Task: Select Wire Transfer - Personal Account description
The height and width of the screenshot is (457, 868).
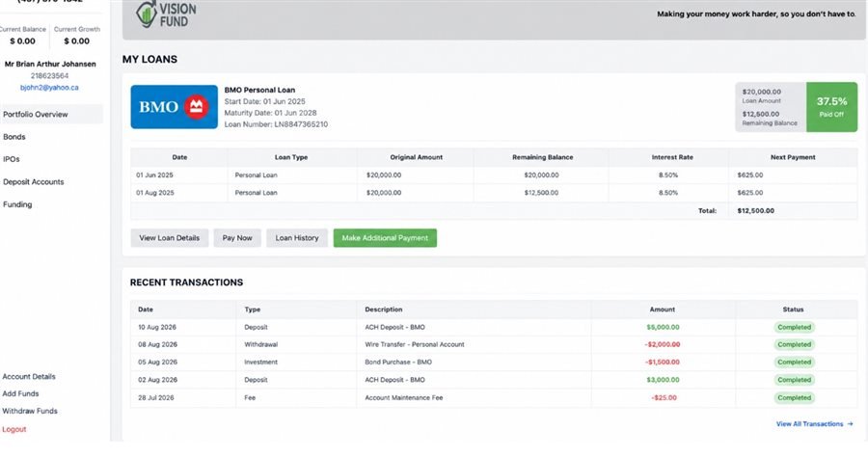Action: point(415,344)
